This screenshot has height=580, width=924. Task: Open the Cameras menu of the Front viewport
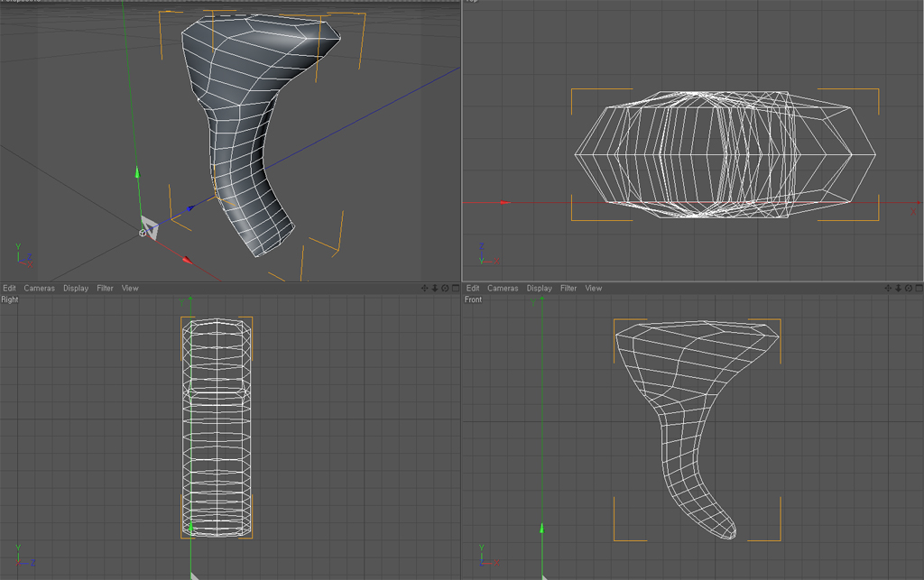pyautogui.click(x=503, y=288)
